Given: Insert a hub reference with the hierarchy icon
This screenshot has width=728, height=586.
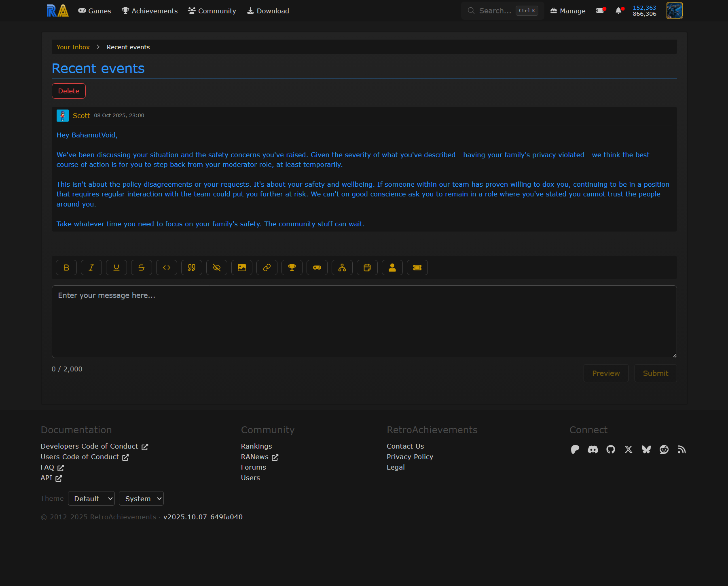Looking at the screenshot, I should pos(342,268).
